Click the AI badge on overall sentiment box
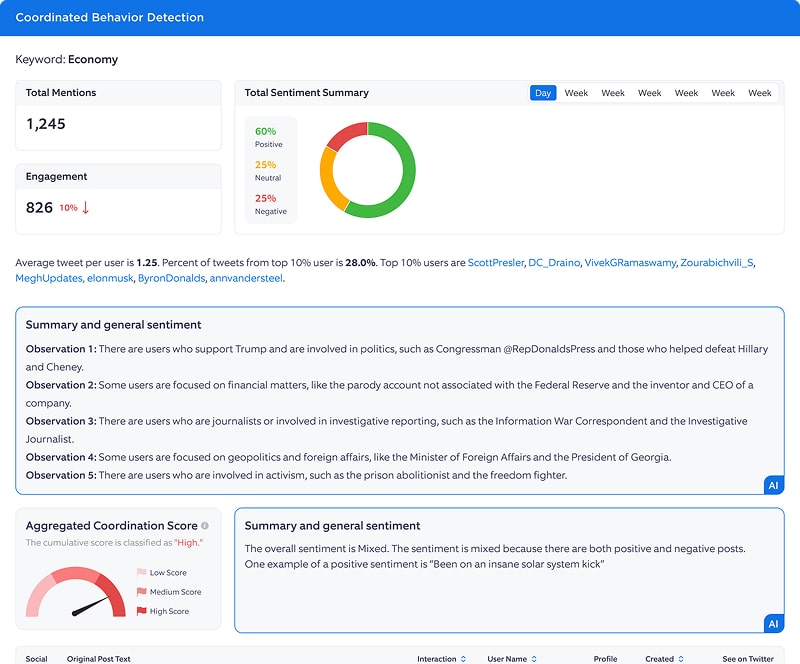Image resolution: width=800 pixels, height=664 pixels. (773, 623)
